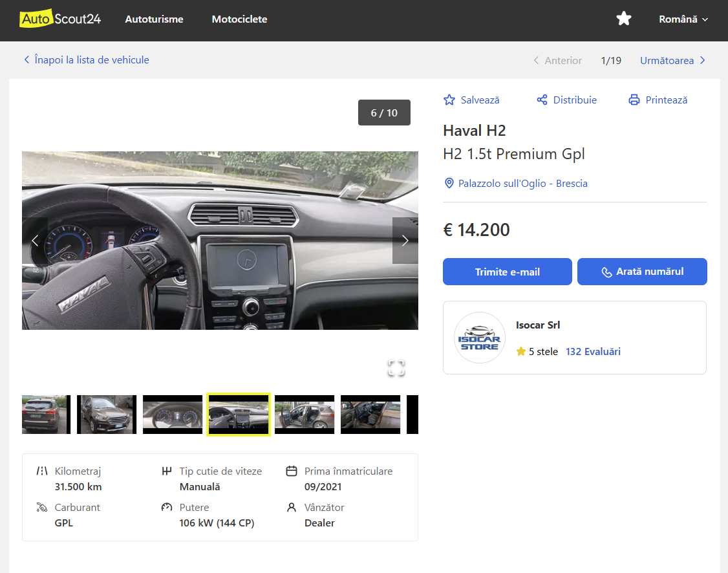Click the Arată numărul button
728x573 pixels.
click(642, 272)
